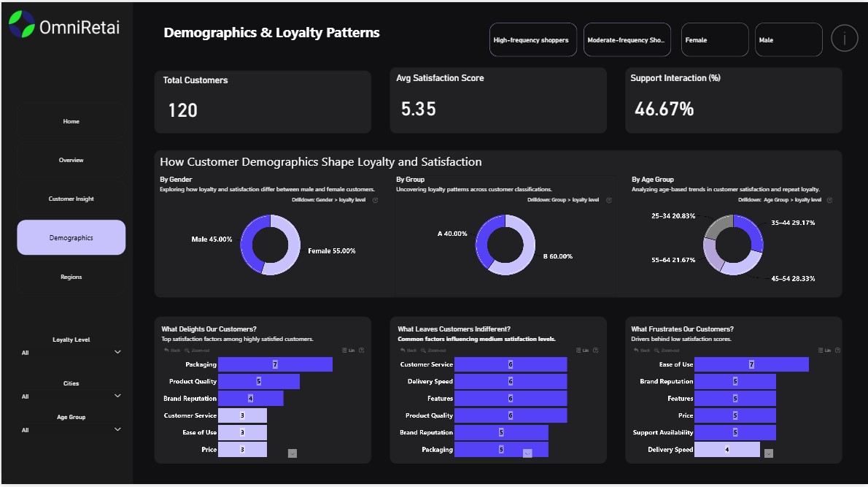Image resolution: width=868 pixels, height=487 pixels.
Task: Click help icon beside Group drilldown label
Action: [x=609, y=200]
